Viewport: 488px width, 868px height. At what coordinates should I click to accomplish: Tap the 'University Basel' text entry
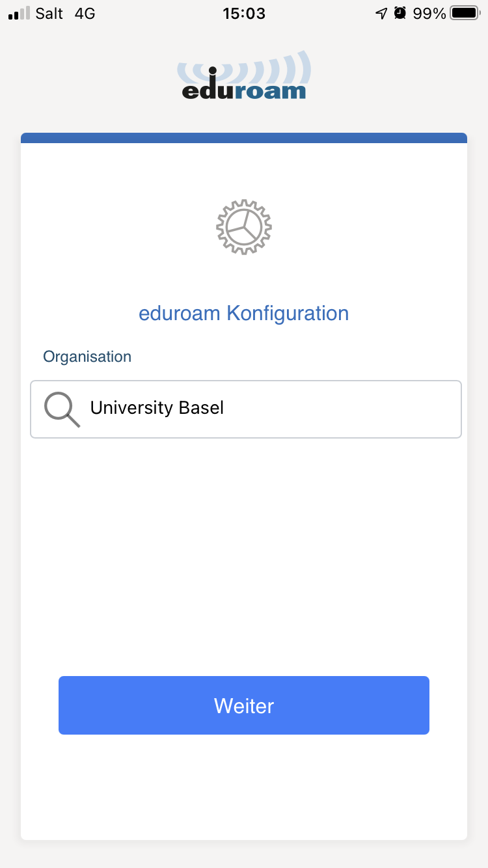click(157, 408)
